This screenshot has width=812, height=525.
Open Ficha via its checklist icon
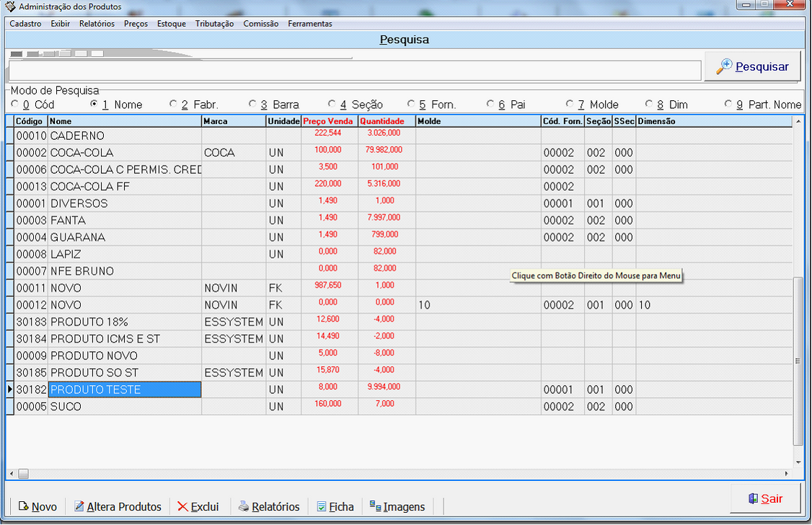point(322,506)
